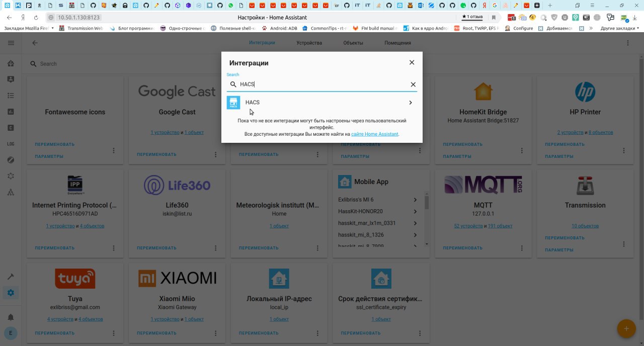Click ПАРАМЕТРЫ on Fontawesome icons card
Viewport: 644px width, 346px height.
point(49,156)
